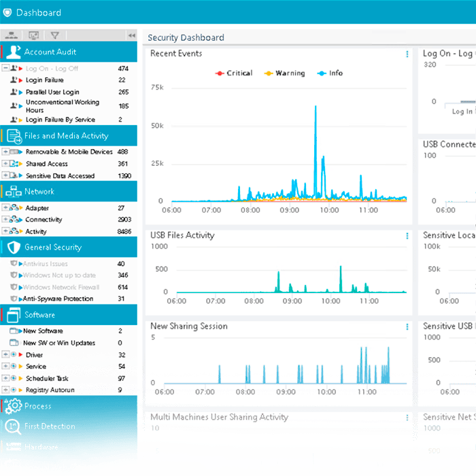
Task: Click the Account Audit user icon
Action: (14, 52)
